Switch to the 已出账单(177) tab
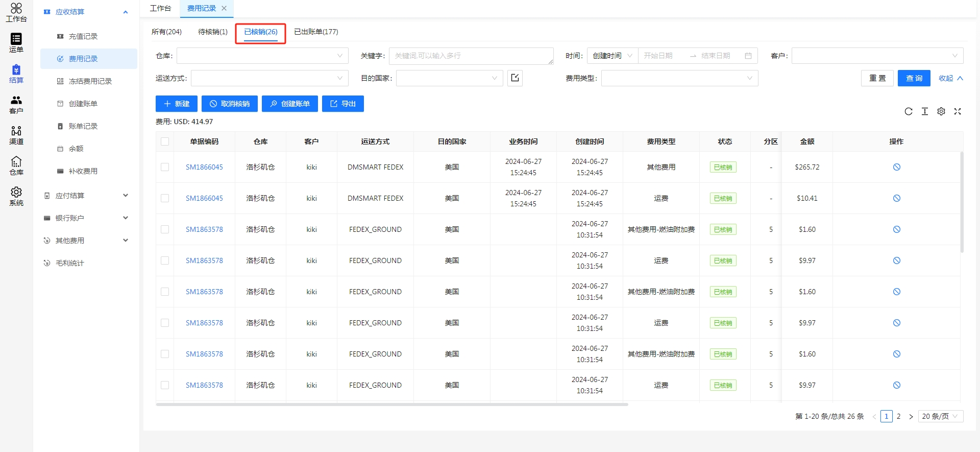The height and width of the screenshot is (452, 980). tap(316, 32)
